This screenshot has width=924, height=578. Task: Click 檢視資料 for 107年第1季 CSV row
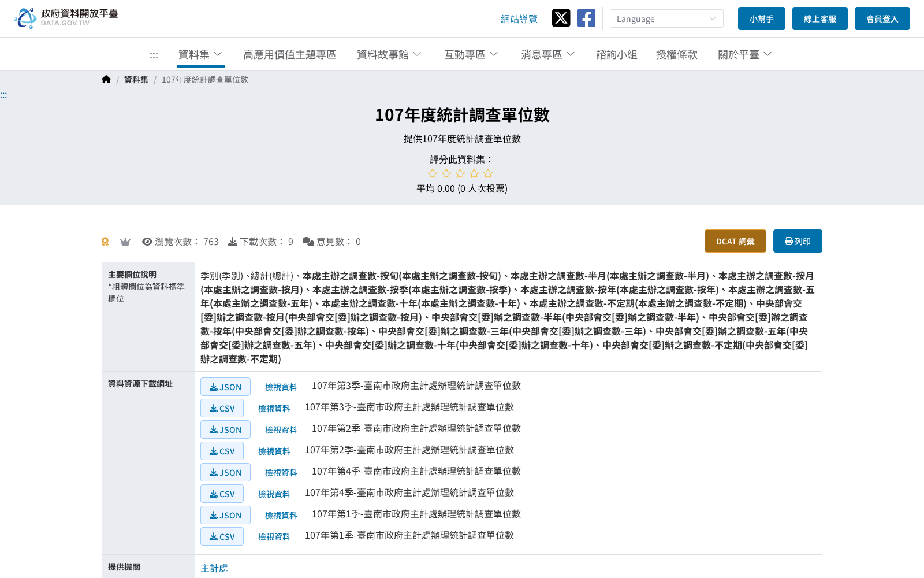point(274,537)
